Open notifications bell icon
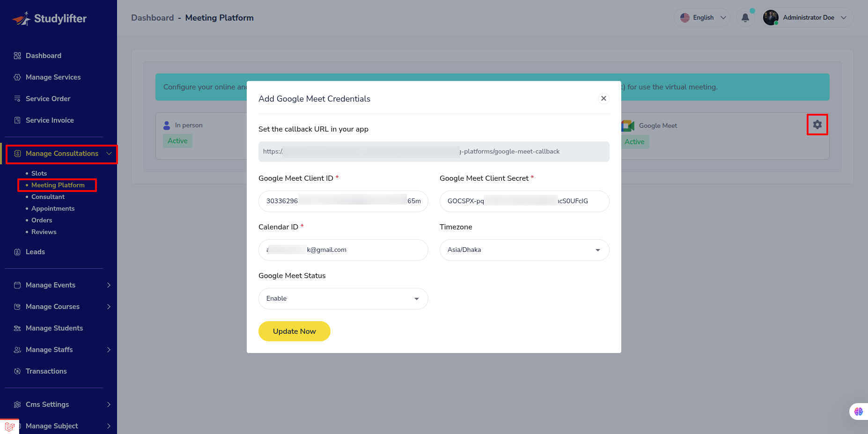 click(x=745, y=18)
